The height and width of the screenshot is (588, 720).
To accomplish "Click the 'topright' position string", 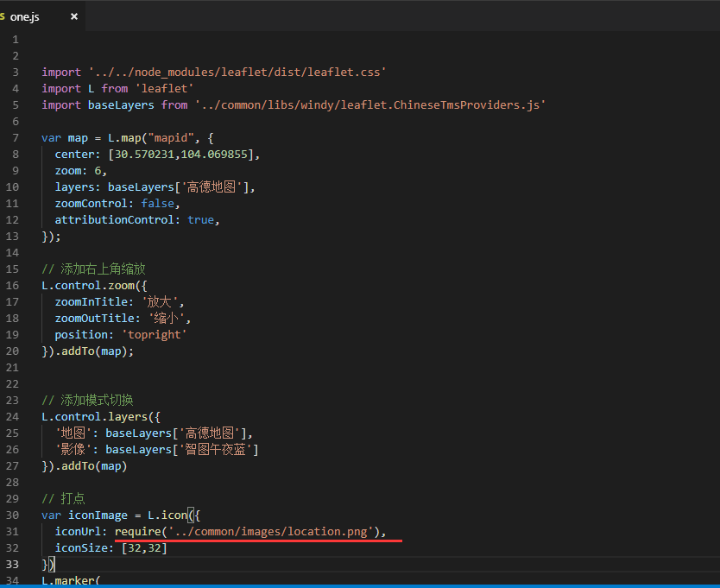I will pyautogui.click(x=154, y=334).
